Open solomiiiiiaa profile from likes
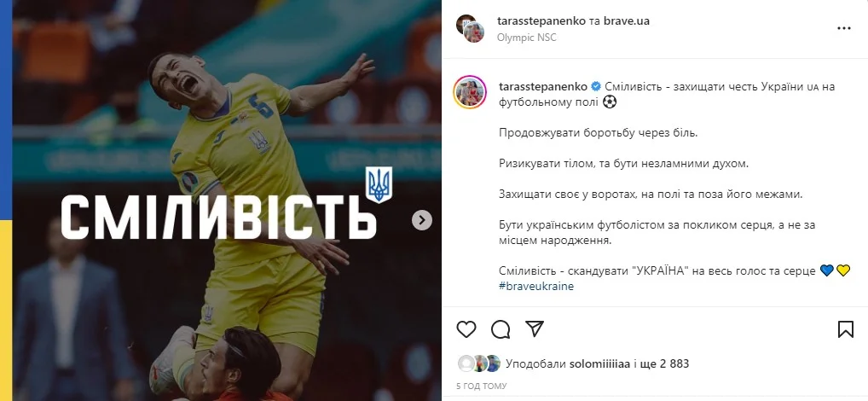Image resolution: width=868 pixels, height=401 pixels. [x=599, y=364]
